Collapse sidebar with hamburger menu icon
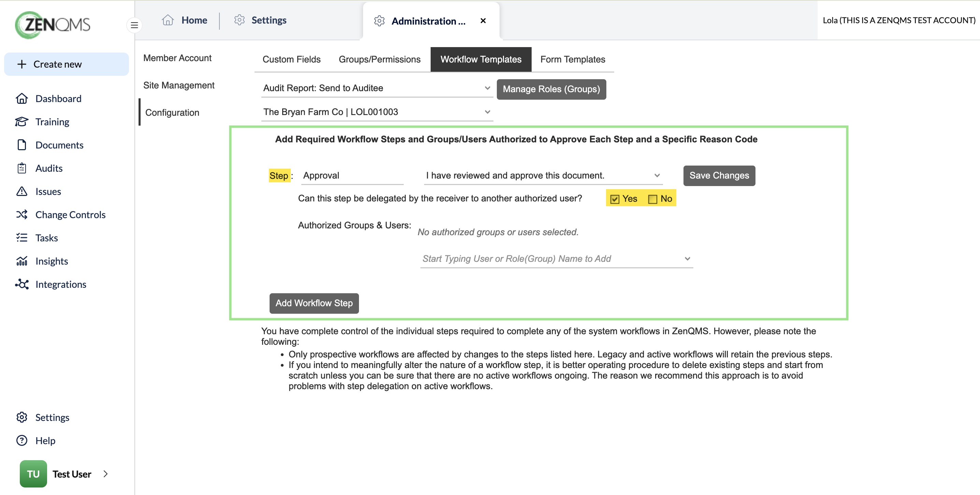 tap(134, 25)
